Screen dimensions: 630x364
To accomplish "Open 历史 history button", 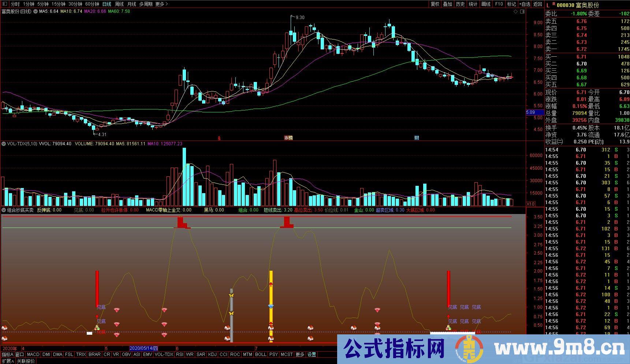I will click(460, 4).
